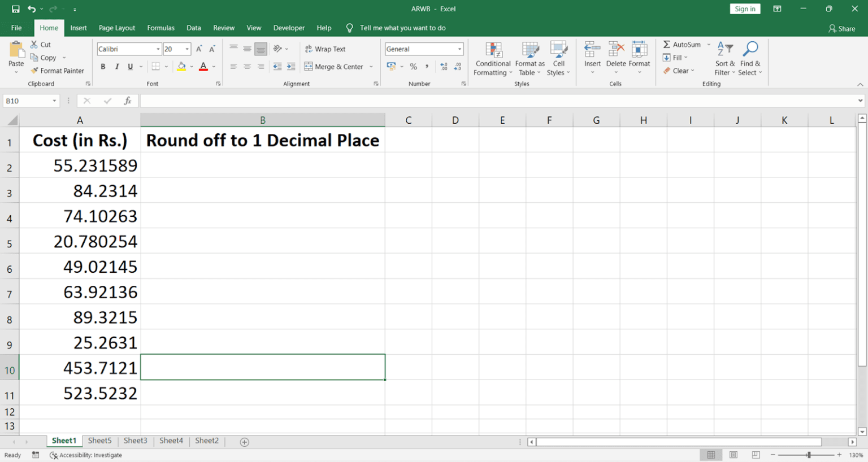Switch to the Formulas ribbon tab
This screenshot has height=462, width=868.
160,27
